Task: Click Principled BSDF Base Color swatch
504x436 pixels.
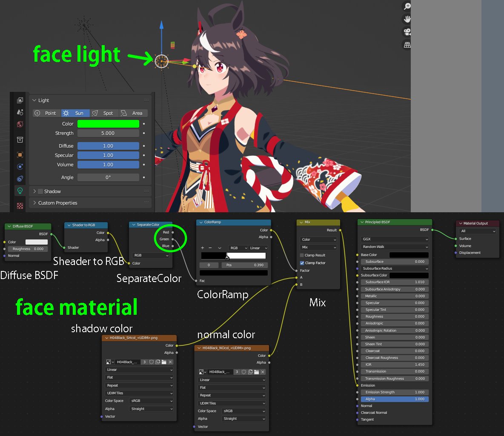Action: tap(409, 255)
